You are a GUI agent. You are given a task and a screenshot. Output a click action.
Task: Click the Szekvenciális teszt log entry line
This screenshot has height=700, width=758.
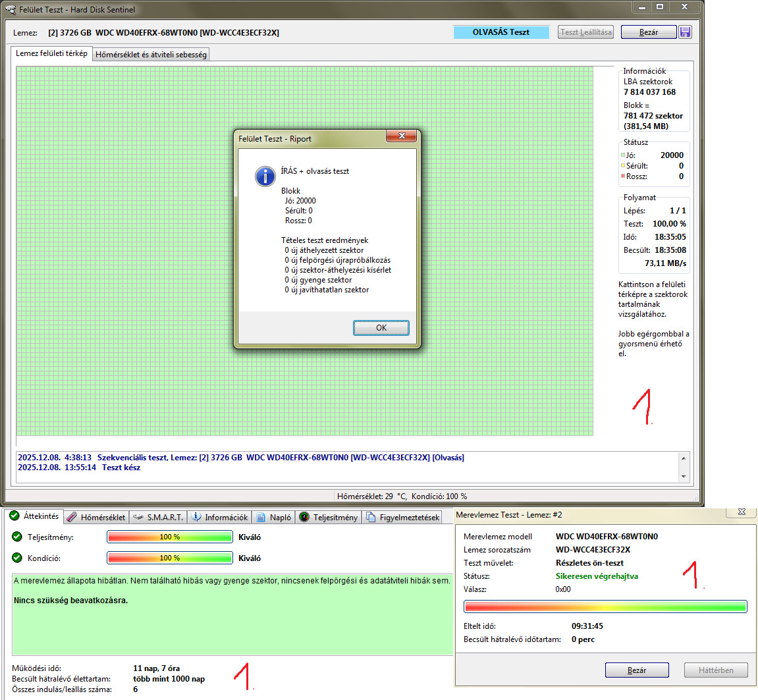(x=241, y=457)
